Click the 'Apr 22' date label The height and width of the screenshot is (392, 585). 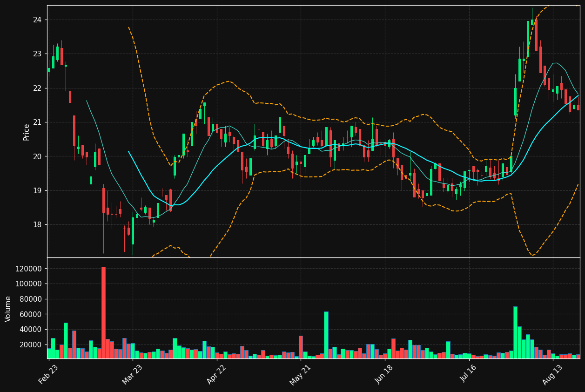217,374
